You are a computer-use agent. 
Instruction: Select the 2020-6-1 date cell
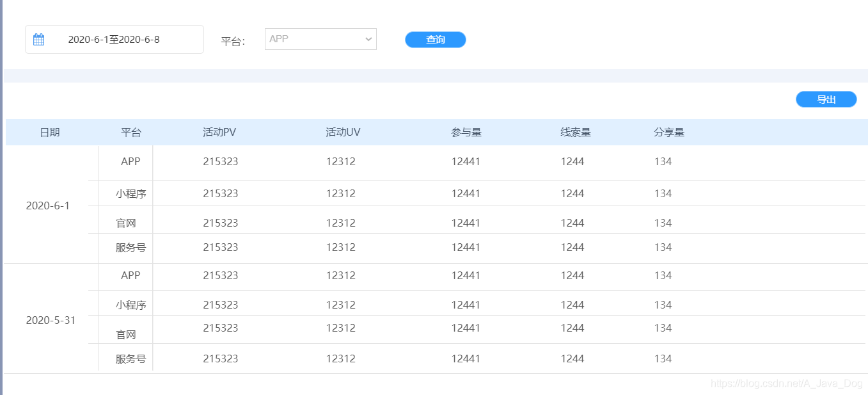tap(48, 206)
